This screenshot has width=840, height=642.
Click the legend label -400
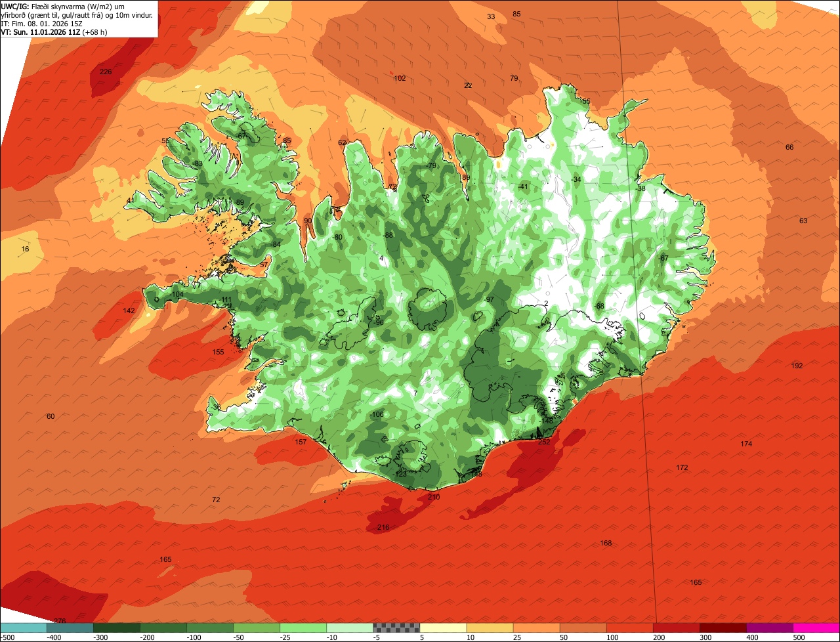coord(54,637)
